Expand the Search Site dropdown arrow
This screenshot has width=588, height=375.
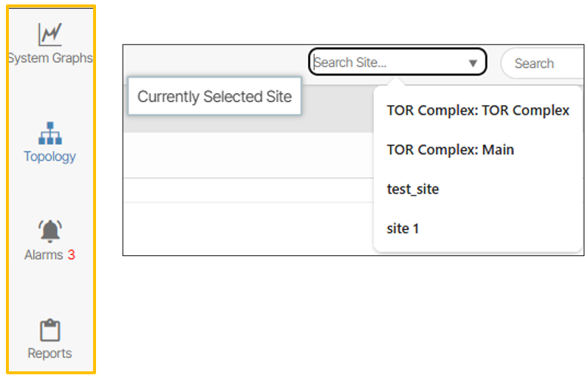point(473,64)
